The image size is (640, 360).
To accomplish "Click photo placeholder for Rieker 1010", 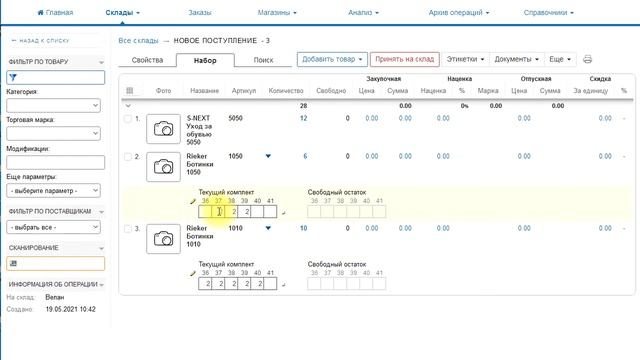I will click(x=163, y=239).
